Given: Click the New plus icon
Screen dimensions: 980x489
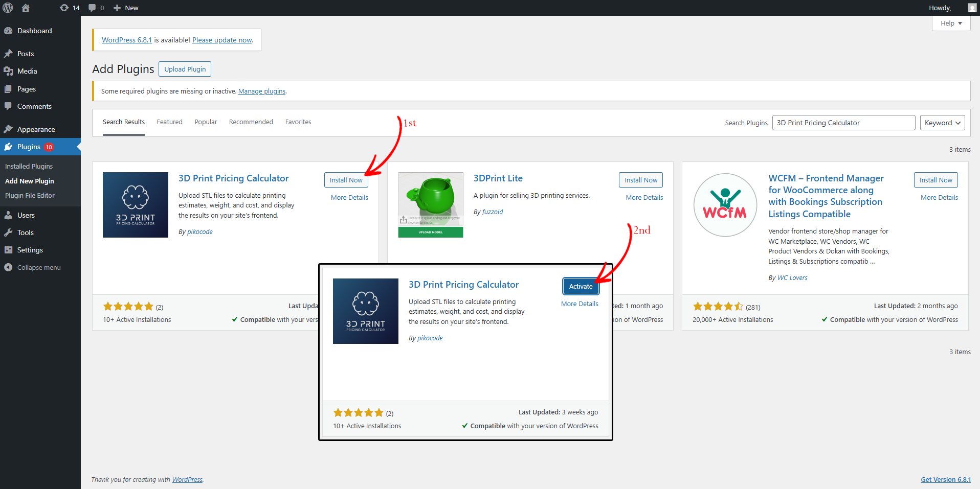Looking at the screenshot, I should pos(117,8).
